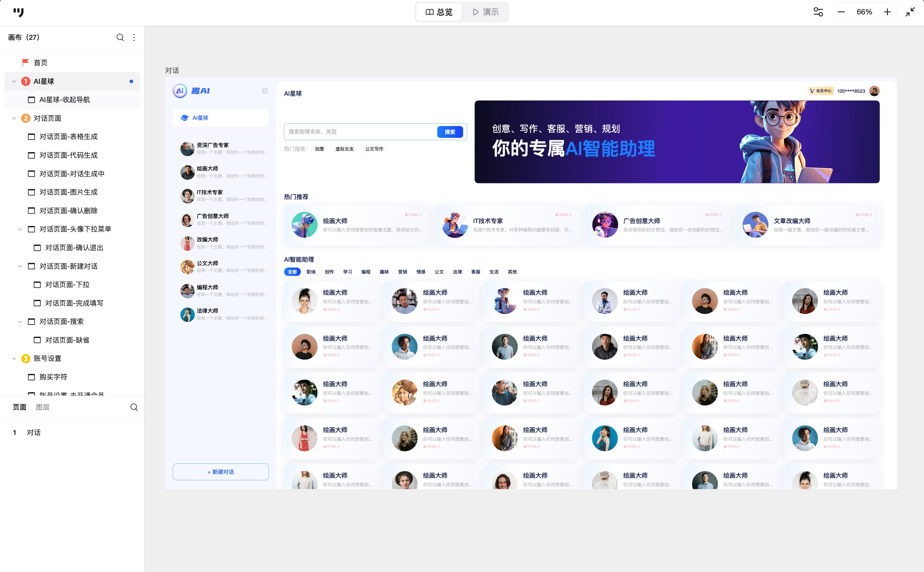Open the canvas list more-options menu
924x572 pixels.
(x=134, y=38)
